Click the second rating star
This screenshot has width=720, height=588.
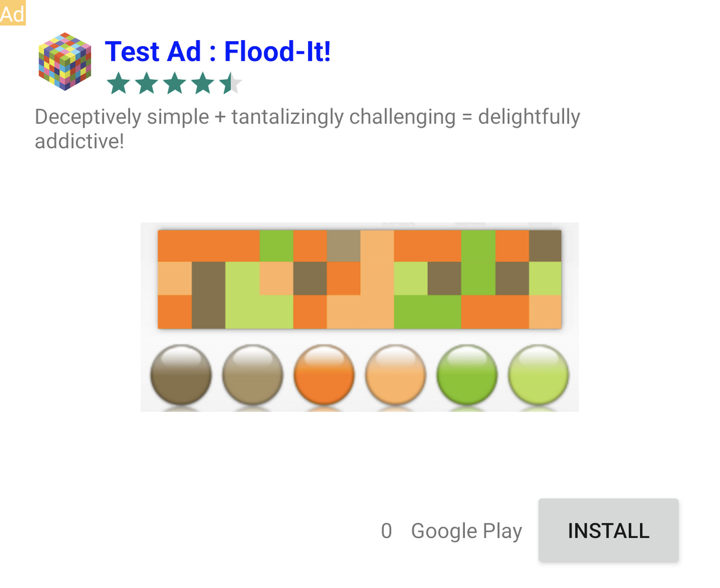(146, 83)
